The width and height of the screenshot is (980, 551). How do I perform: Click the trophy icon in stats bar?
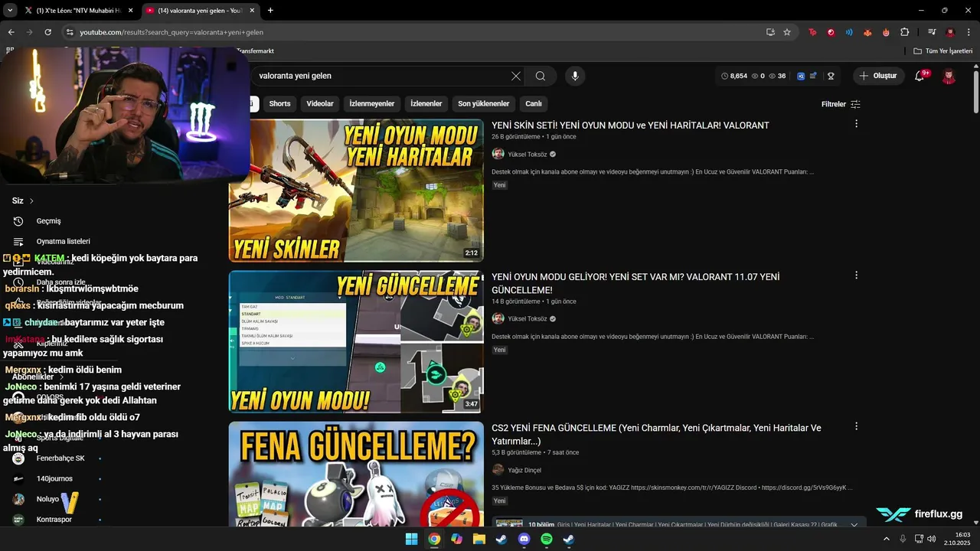pos(830,76)
